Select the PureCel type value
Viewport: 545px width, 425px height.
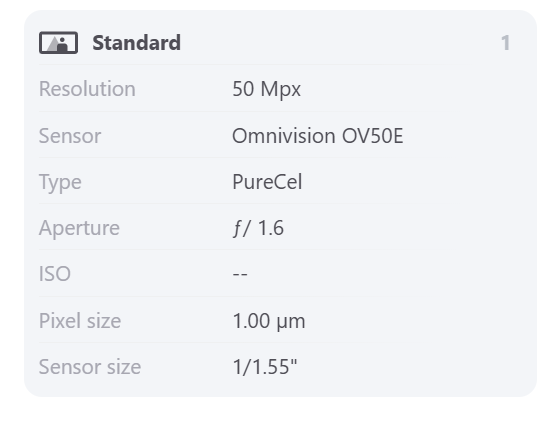point(267,182)
